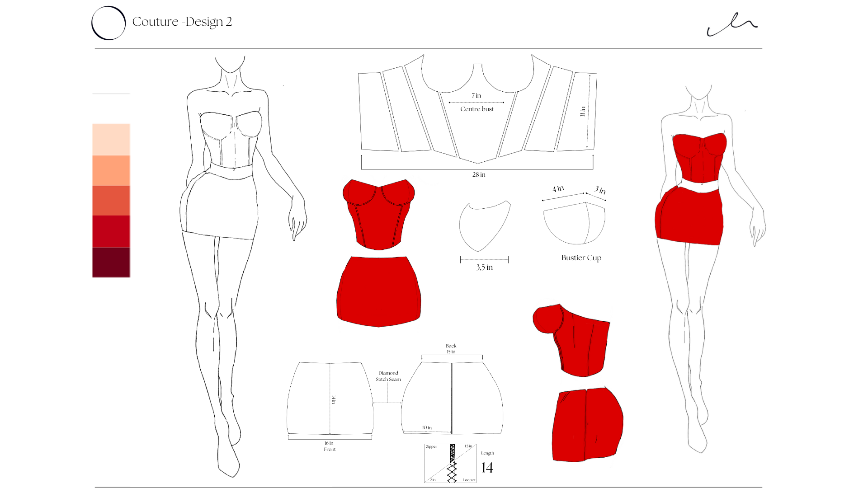Click the Couture -Design 2 title text
This screenshot has width=868, height=488.
(x=182, y=22)
